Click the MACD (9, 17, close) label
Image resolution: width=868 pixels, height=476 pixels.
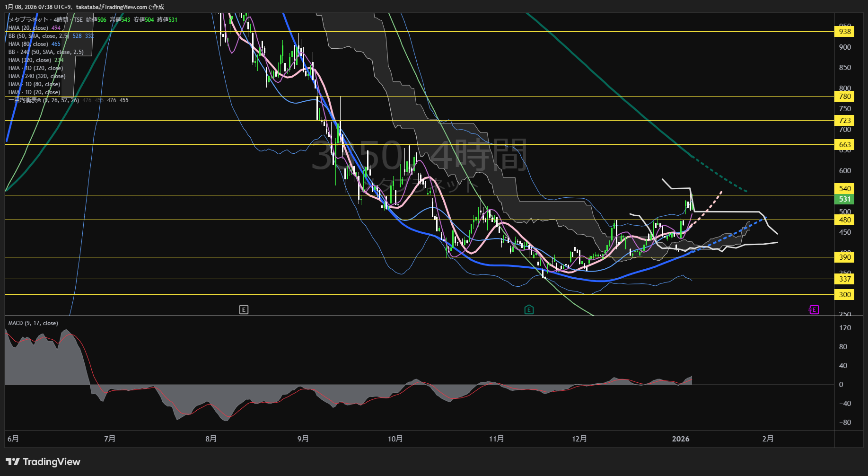(33, 323)
